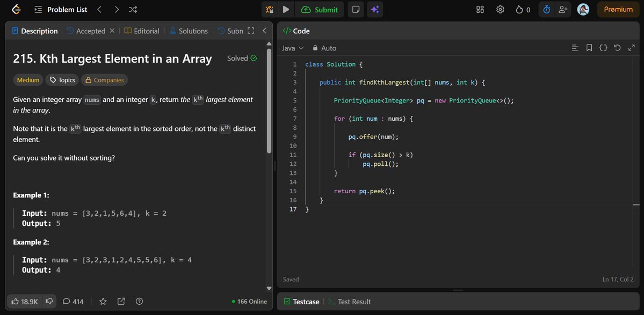Viewport: 644px width, 315px height.
Task: Open the AI sparkle assistant
Action: (x=375, y=10)
